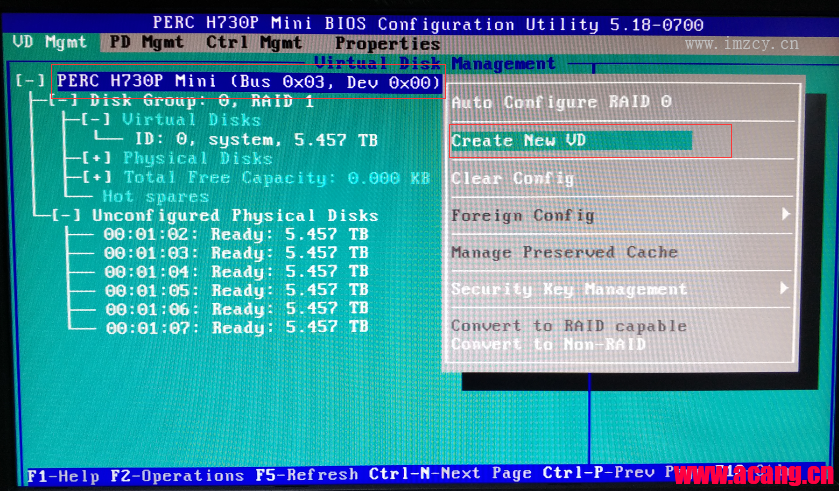
Task: Select Unconfigured Physical Disks label
Action: click(235, 216)
